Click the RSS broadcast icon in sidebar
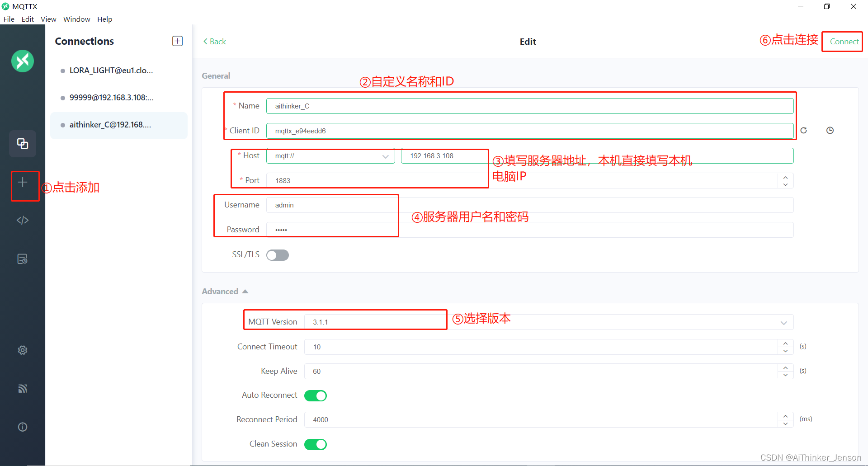This screenshot has width=868, height=466. pyautogui.click(x=23, y=388)
